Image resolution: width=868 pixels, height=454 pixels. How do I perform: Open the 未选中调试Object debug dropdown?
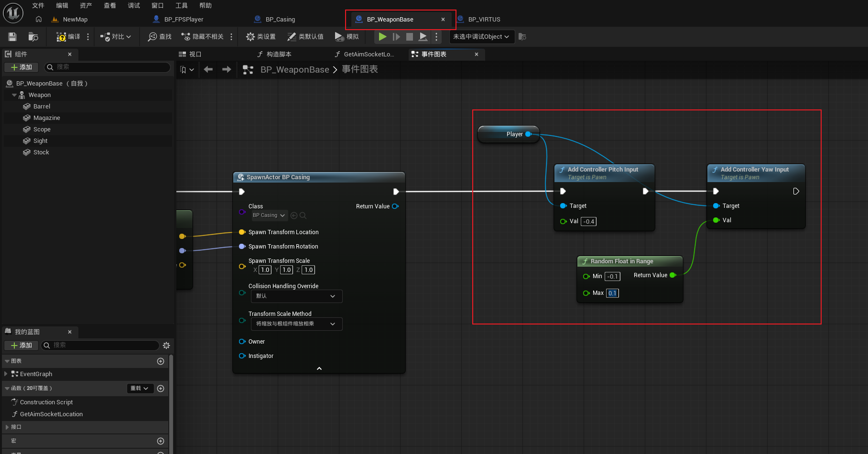coord(481,37)
